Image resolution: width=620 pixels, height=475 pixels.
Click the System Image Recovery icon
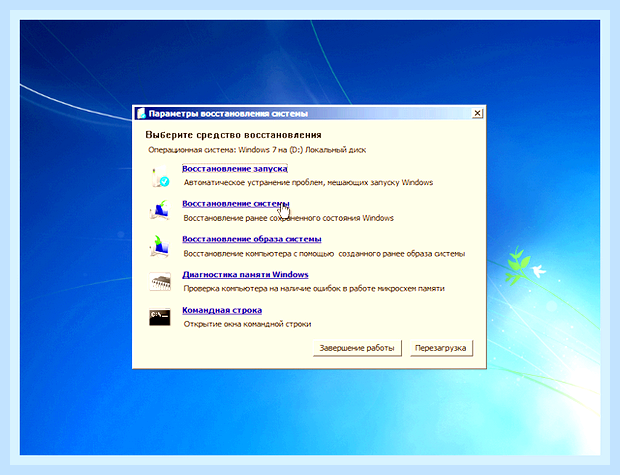[x=160, y=246]
